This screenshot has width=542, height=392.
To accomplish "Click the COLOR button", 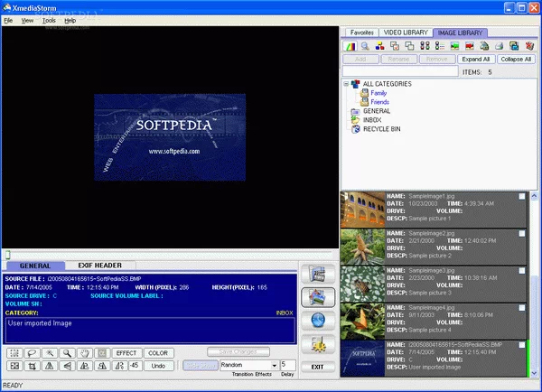I will [x=158, y=353].
